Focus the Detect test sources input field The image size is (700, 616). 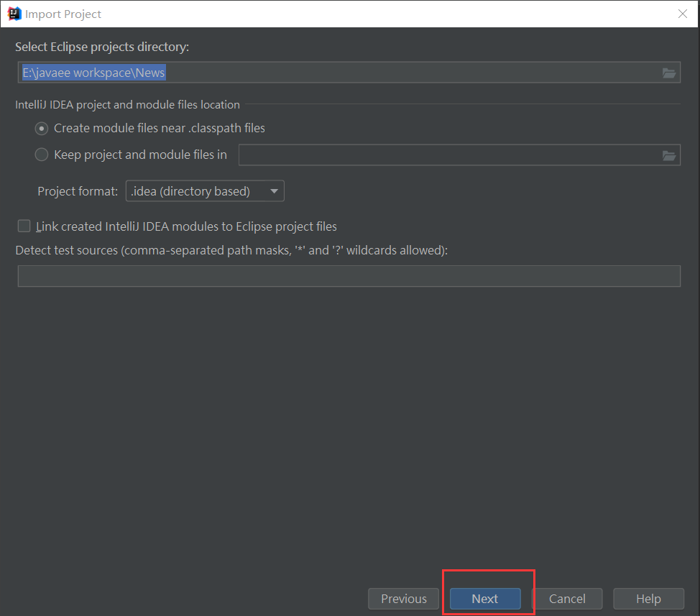coord(349,276)
